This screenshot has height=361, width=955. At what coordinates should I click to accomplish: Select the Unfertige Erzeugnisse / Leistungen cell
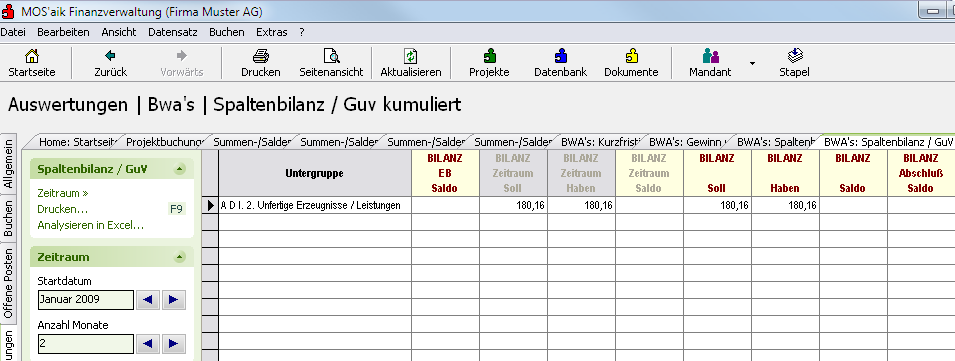(x=315, y=205)
